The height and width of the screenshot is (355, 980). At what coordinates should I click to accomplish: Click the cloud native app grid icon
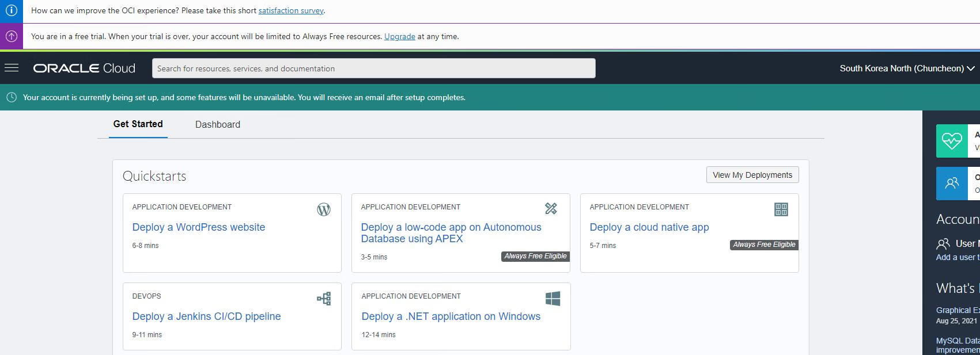click(x=781, y=209)
